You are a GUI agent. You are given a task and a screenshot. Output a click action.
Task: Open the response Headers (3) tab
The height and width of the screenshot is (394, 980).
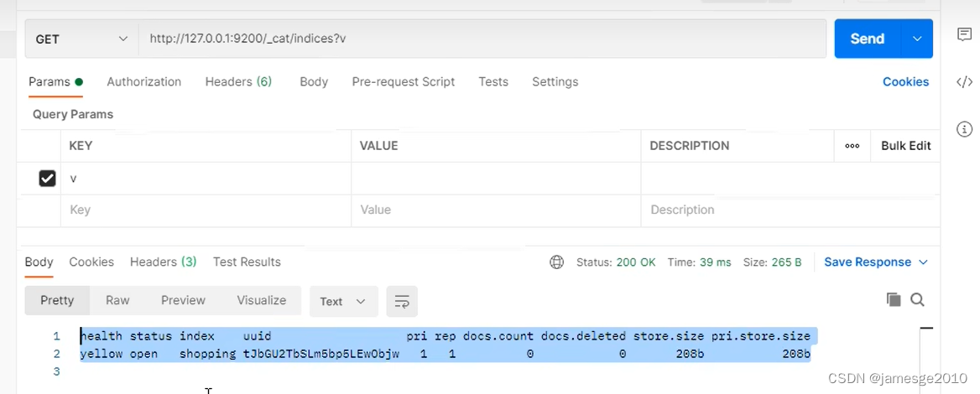pyautogui.click(x=163, y=262)
